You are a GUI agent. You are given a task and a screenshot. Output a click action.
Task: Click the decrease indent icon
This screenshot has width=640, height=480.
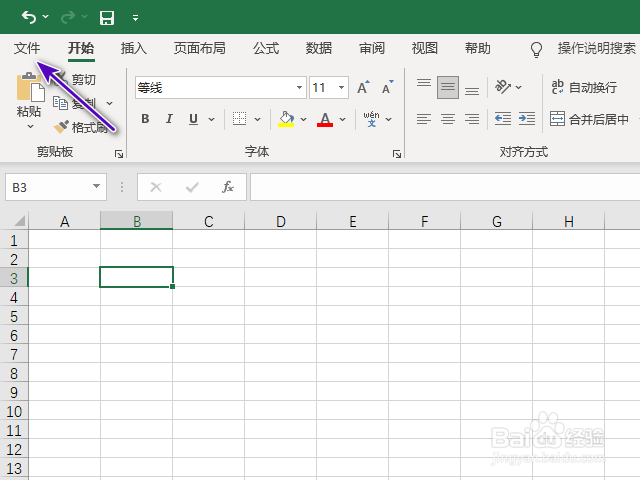point(503,119)
